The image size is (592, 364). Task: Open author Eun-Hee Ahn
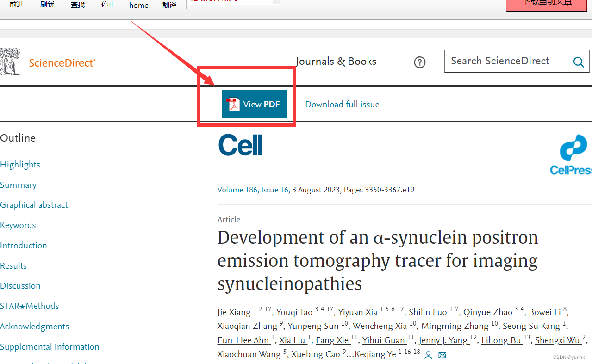[243, 340]
